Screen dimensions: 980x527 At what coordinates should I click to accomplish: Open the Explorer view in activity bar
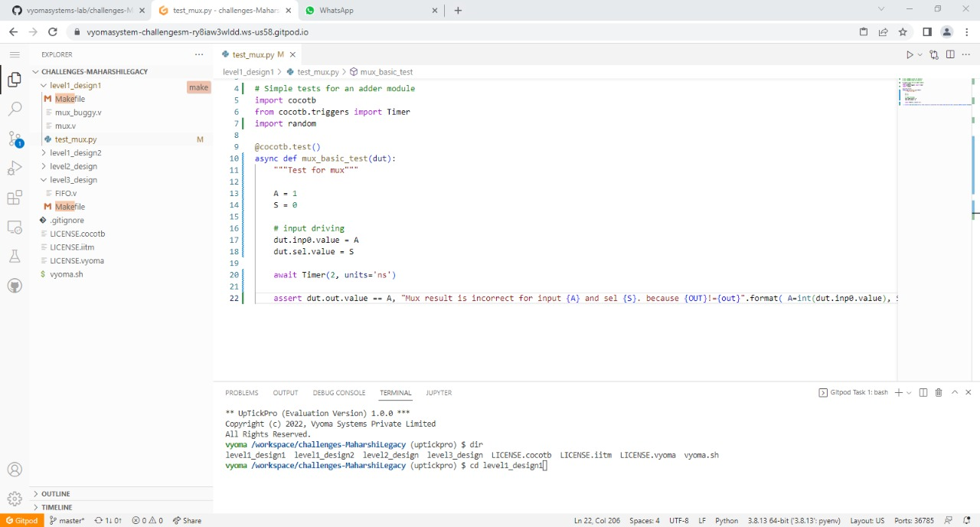pos(15,80)
